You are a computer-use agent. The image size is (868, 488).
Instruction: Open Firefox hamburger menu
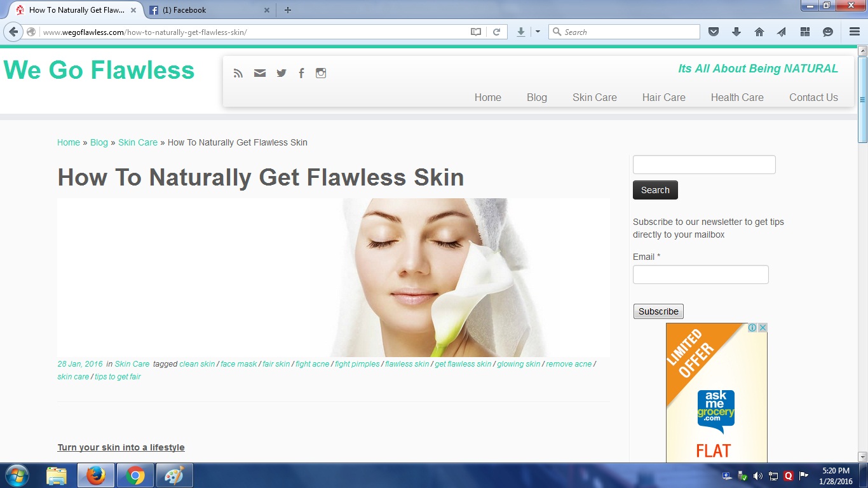click(x=855, y=32)
